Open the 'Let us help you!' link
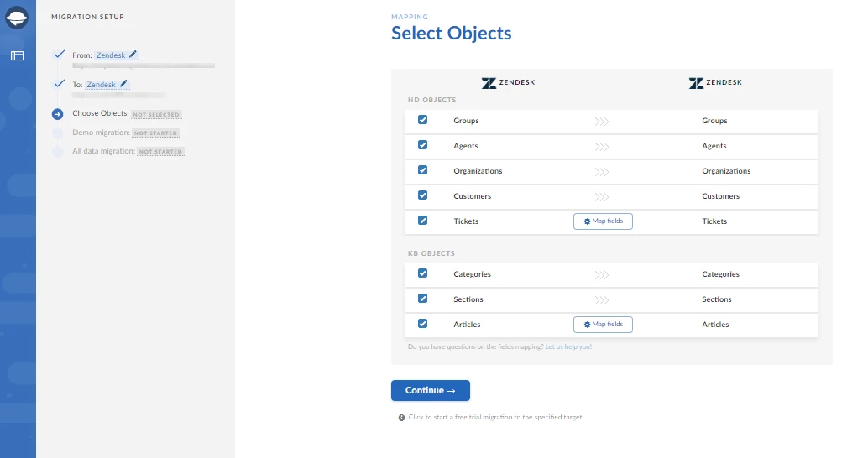 568,346
